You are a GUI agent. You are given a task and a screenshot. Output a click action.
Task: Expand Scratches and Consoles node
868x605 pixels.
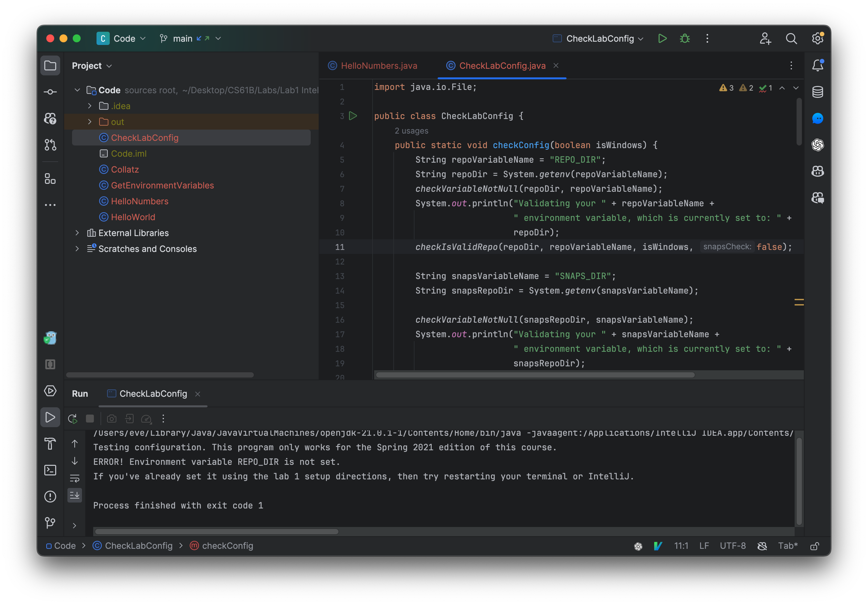(x=77, y=249)
